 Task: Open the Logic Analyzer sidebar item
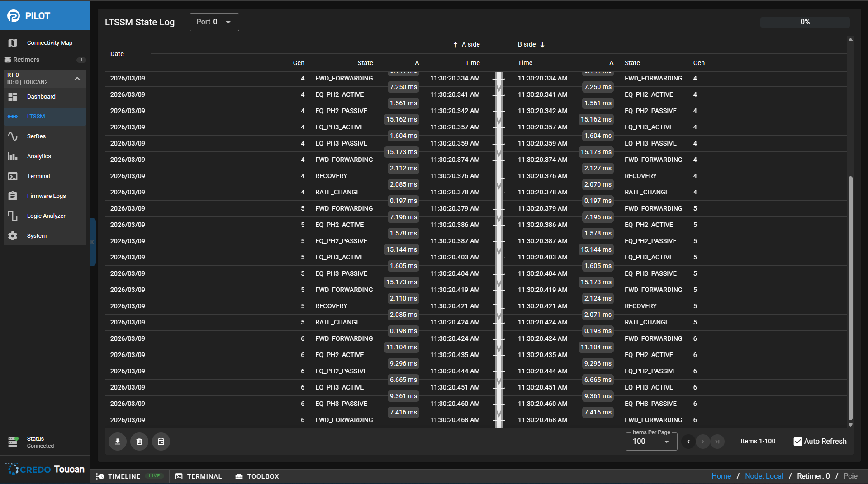pyautogui.click(x=46, y=216)
